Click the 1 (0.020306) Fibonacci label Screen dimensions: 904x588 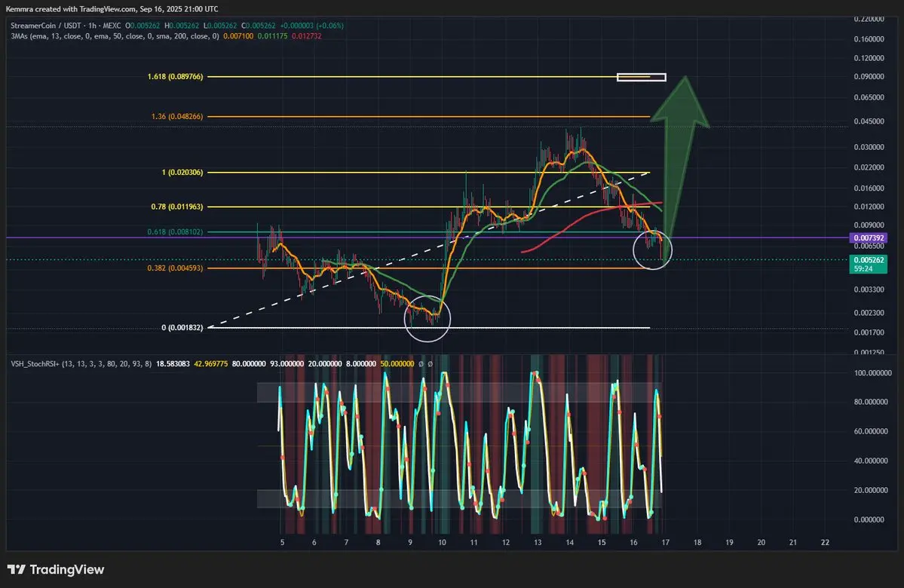[x=182, y=173]
